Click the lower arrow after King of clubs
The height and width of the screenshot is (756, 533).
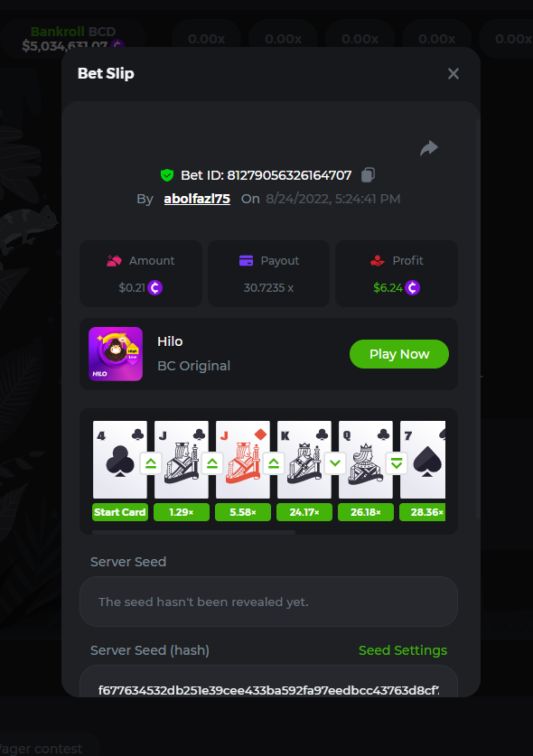pos(335,464)
